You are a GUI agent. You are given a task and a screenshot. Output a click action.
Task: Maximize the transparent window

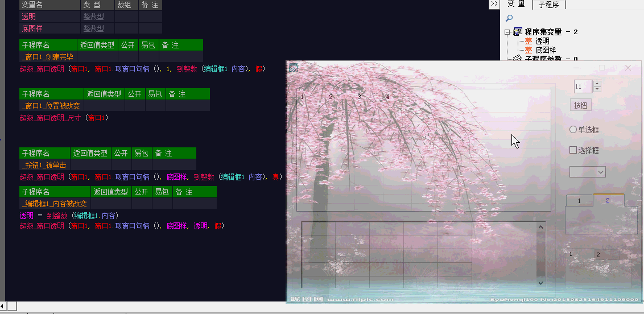[x=602, y=68]
